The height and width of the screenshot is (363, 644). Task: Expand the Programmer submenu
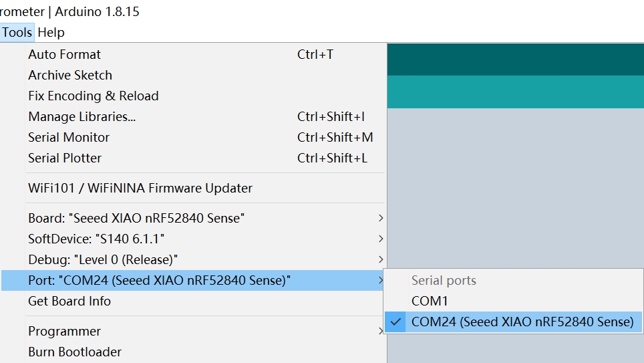pyautogui.click(x=194, y=332)
